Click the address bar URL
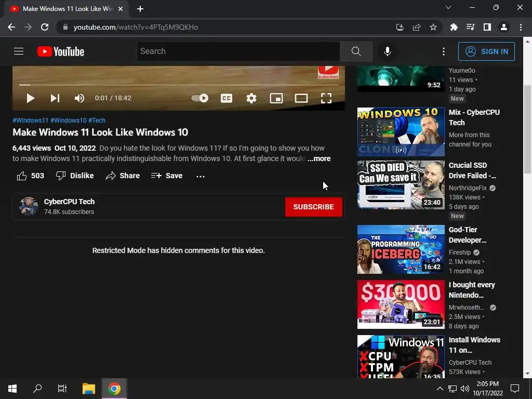532x399 pixels. [x=136, y=27]
